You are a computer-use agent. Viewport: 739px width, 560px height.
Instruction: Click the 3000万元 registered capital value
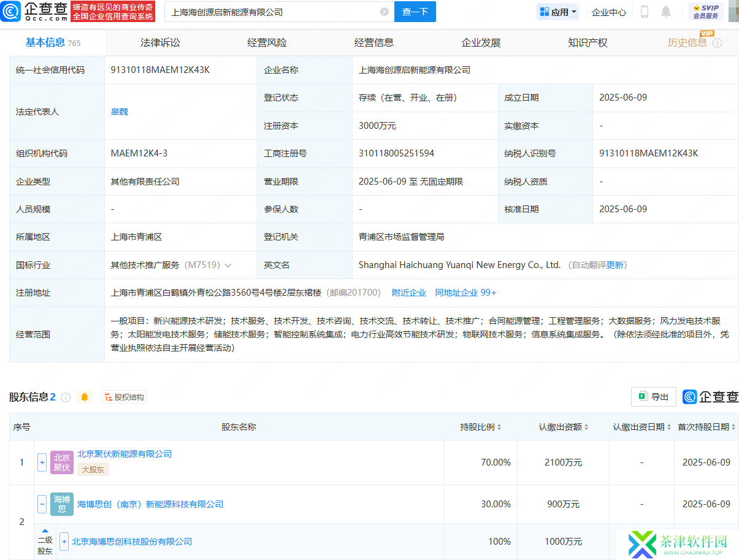click(377, 126)
